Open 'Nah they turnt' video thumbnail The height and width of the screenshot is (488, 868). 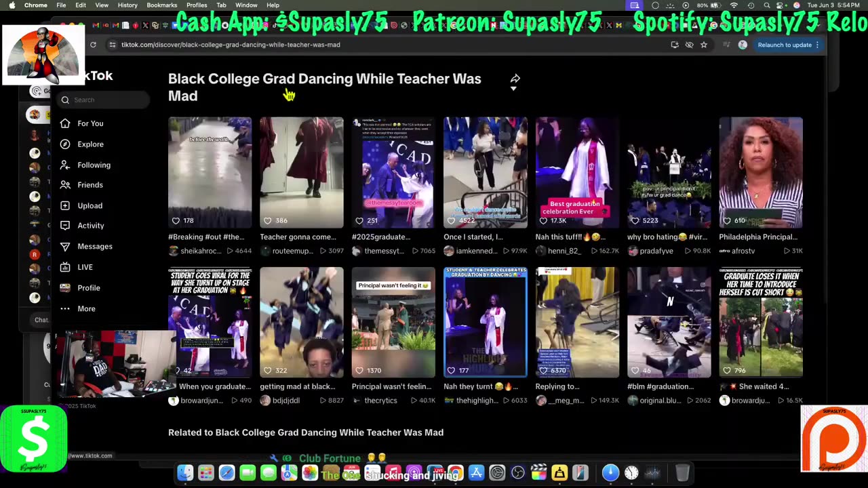[486, 323]
